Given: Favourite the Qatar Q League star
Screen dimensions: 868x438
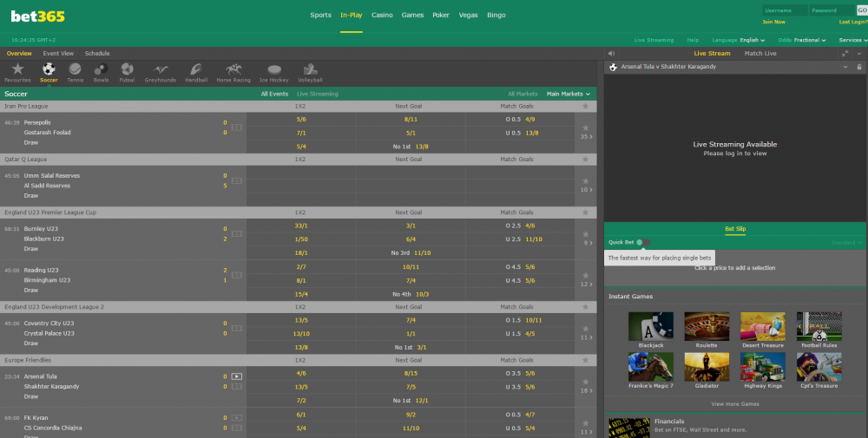Looking at the screenshot, I should 585,160.
